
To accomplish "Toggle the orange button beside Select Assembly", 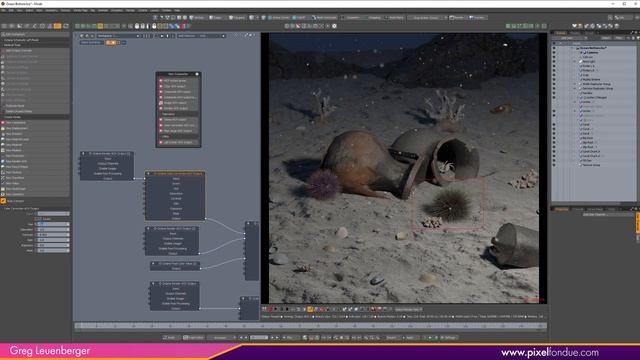I will pyautogui.click(x=111, y=42).
